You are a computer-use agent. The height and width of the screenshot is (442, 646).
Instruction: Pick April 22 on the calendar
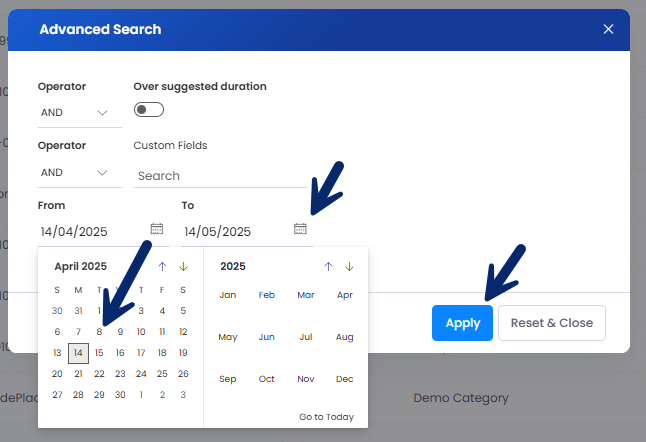click(x=99, y=374)
